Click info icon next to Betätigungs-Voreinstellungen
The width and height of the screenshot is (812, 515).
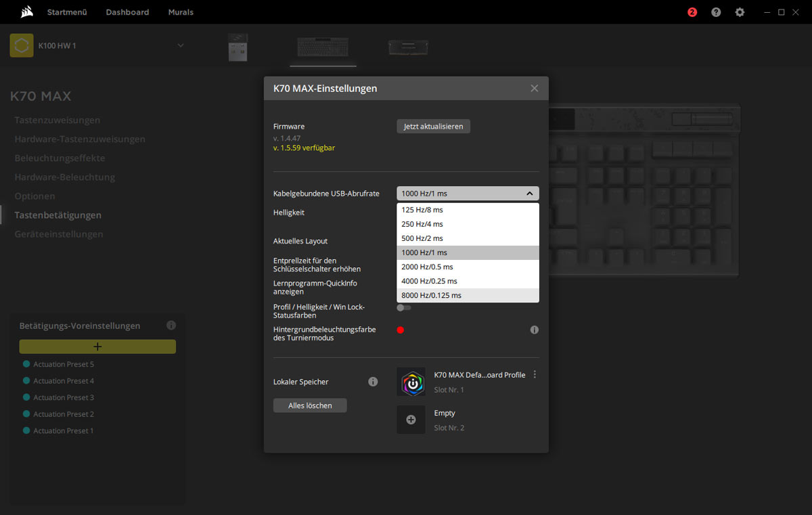[x=171, y=326]
